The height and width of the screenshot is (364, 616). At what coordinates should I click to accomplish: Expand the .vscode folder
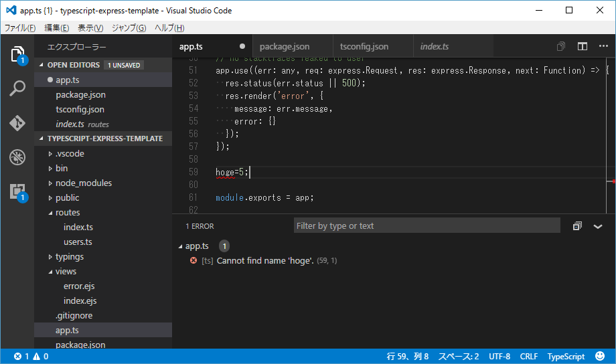[x=50, y=153]
